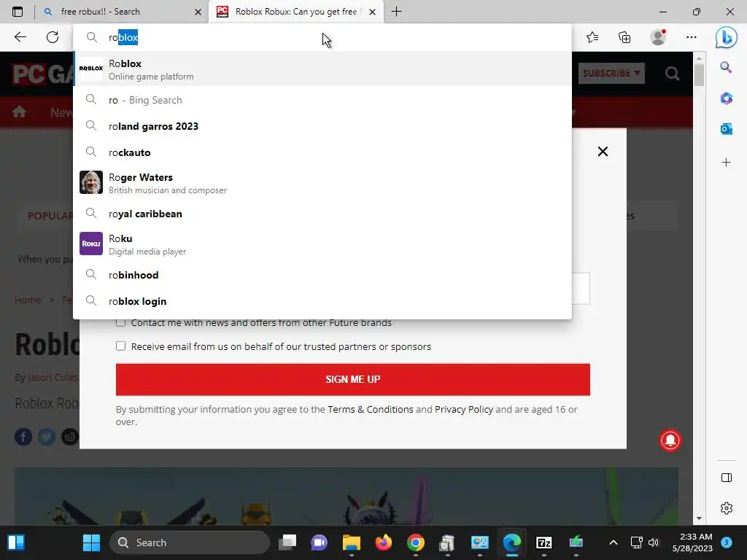Select the Roku digital media player suggestion
The width and height of the screenshot is (747, 560).
point(322,244)
